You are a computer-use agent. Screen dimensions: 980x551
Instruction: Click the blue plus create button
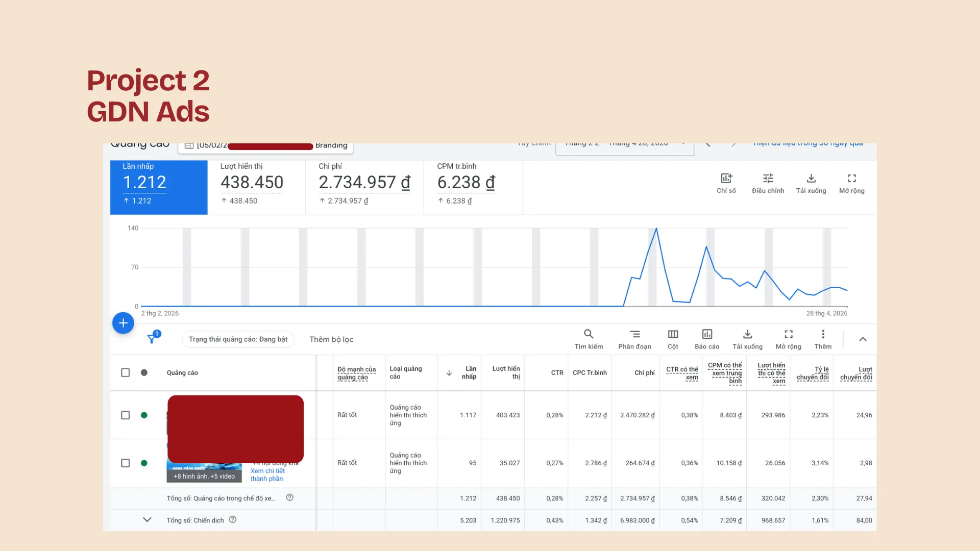(123, 323)
